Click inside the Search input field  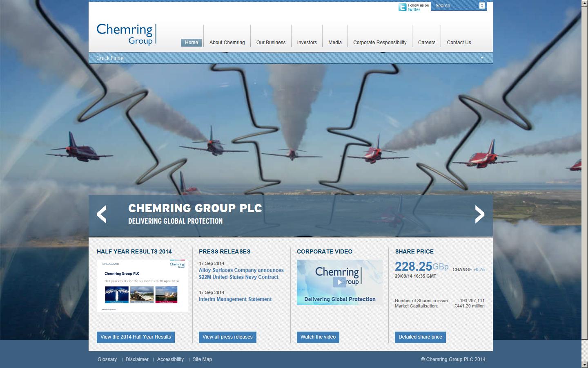(x=453, y=6)
